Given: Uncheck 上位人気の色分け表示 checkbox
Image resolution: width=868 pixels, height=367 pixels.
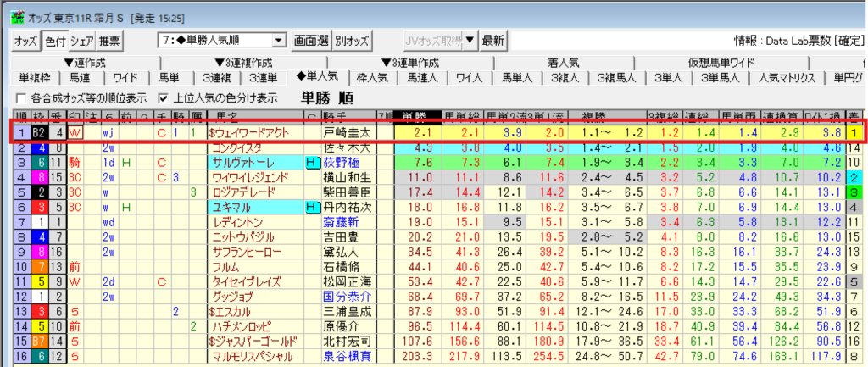Looking at the screenshot, I should tap(164, 97).
